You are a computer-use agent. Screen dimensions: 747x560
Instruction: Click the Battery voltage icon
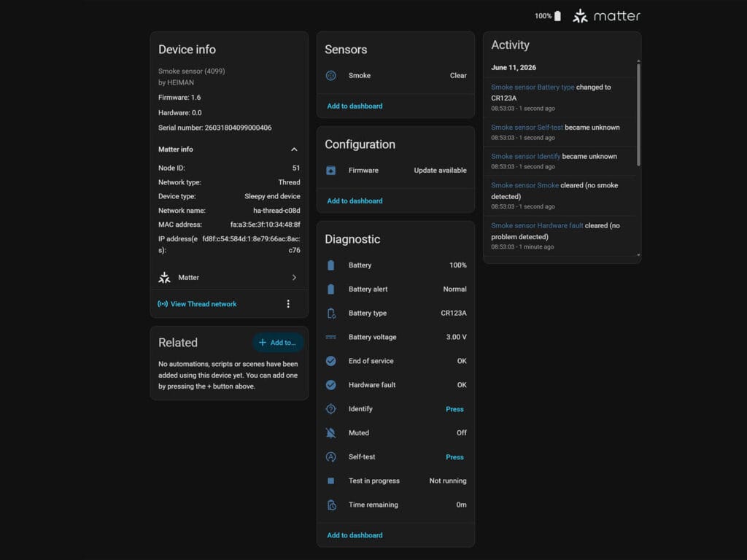click(330, 337)
